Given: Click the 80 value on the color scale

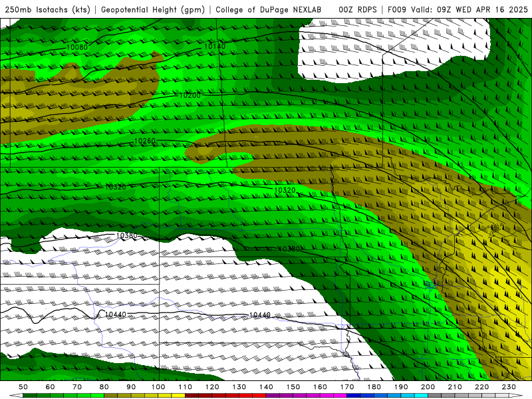Looking at the screenshot, I should [x=104, y=387].
